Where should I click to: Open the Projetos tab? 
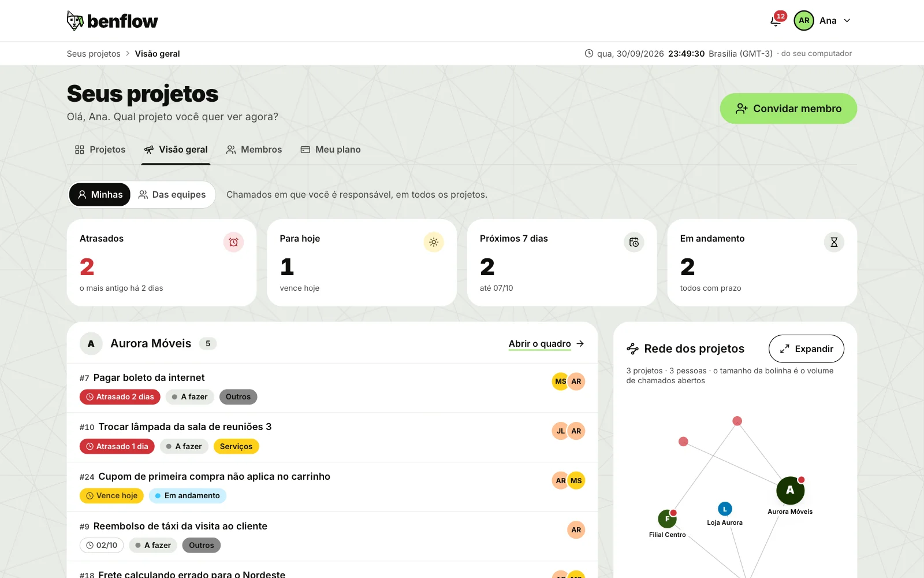point(100,150)
